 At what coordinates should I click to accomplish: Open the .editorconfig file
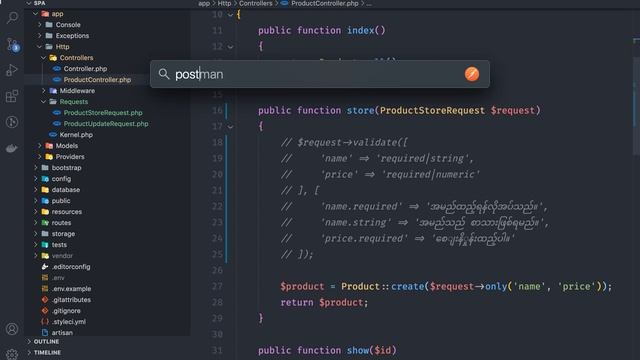pos(71,267)
